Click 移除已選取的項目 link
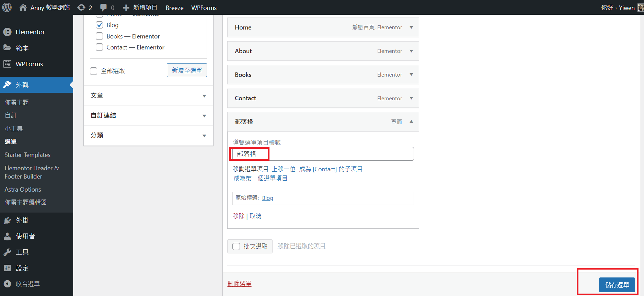 [x=301, y=246]
